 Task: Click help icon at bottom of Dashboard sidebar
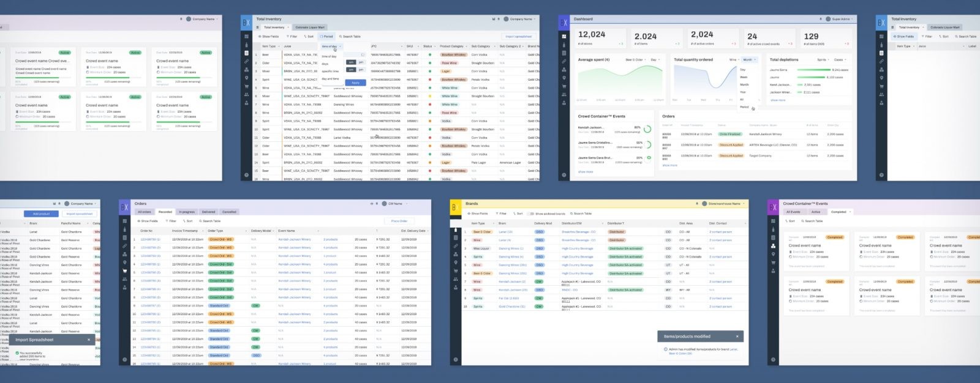click(564, 175)
